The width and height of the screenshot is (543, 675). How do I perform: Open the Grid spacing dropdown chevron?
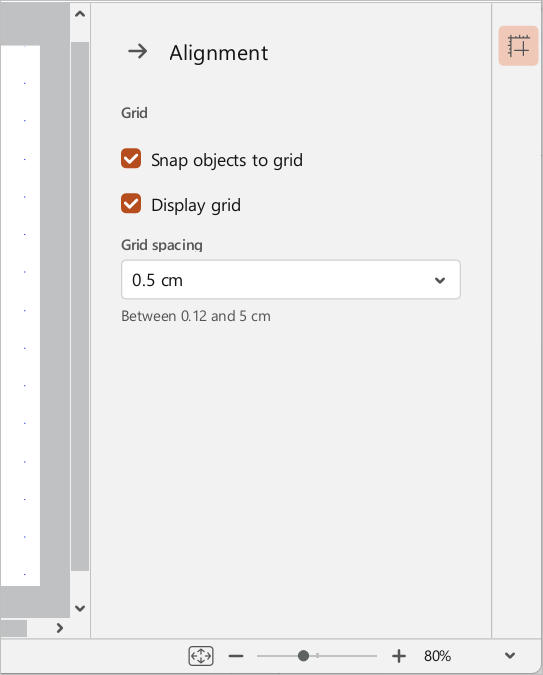pyautogui.click(x=440, y=280)
